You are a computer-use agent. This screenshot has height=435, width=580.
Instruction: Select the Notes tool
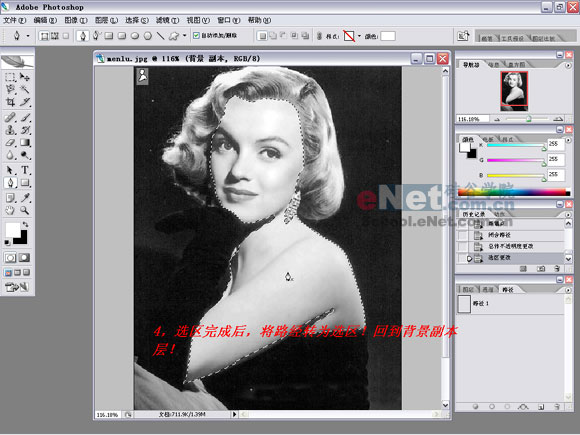click(x=10, y=198)
